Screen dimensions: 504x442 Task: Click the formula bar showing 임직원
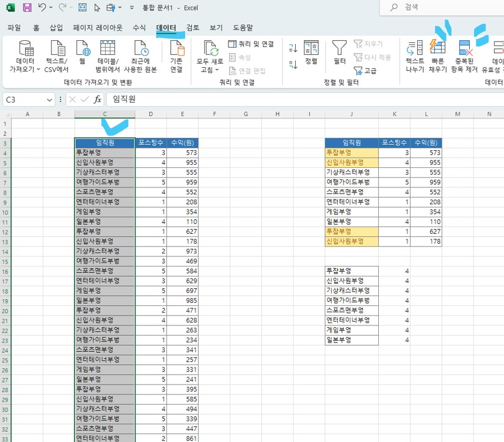click(x=305, y=100)
